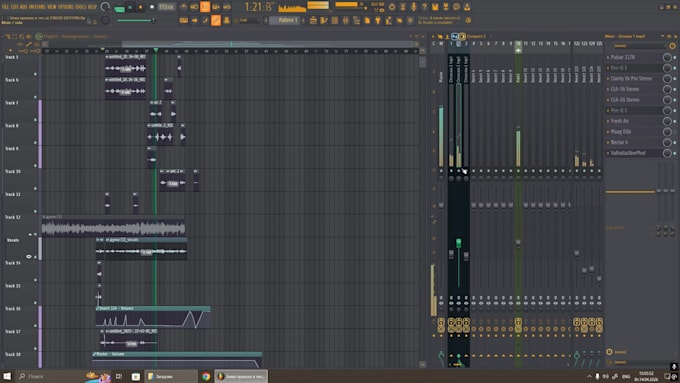This screenshot has height=383, width=680.
Task: Open the PATTERNS menu
Action: pyautogui.click(x=36, y=7)
